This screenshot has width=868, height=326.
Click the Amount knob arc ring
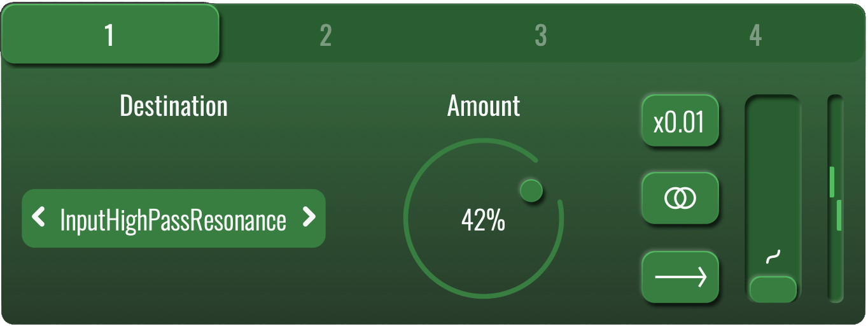click(x=484, y=218)
